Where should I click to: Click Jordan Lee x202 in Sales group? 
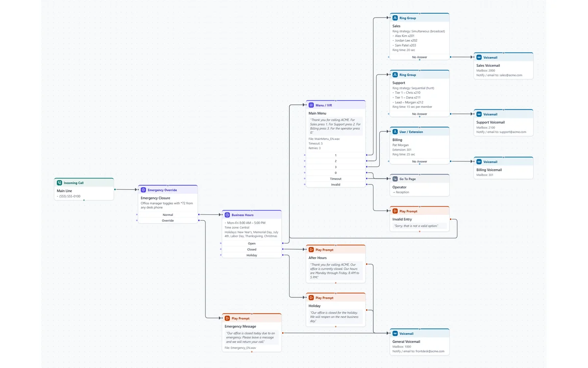pos(406,41)
